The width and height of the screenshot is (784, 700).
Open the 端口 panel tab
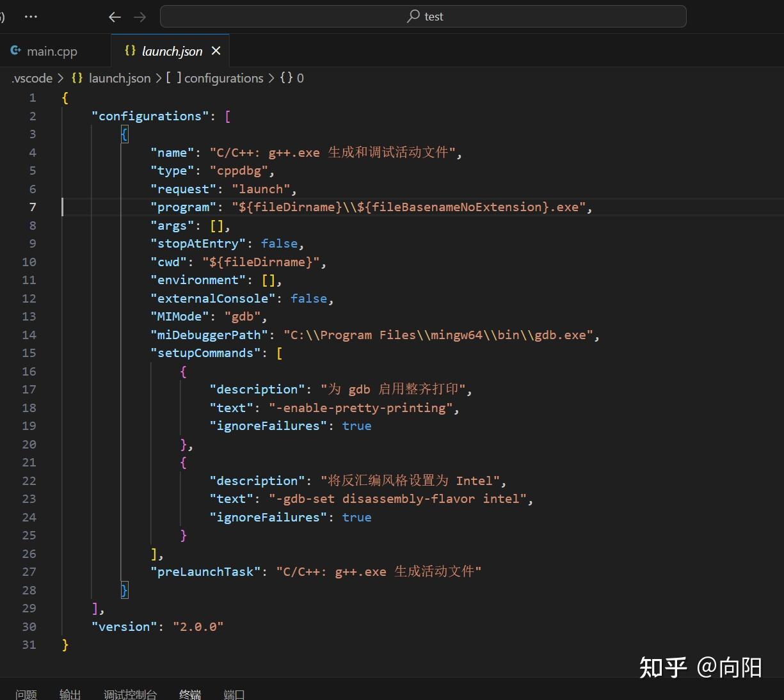click(234, 694)
